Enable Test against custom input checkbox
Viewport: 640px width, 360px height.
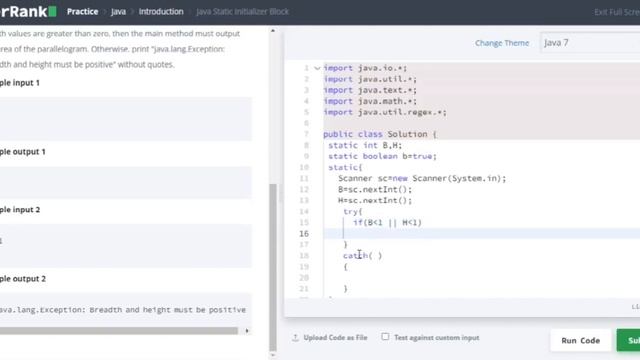click(385, 337)
